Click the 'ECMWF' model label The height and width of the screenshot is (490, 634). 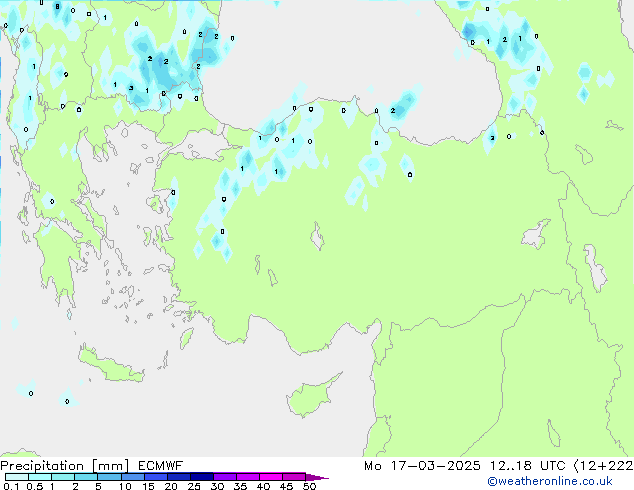[x=161, y=466]
